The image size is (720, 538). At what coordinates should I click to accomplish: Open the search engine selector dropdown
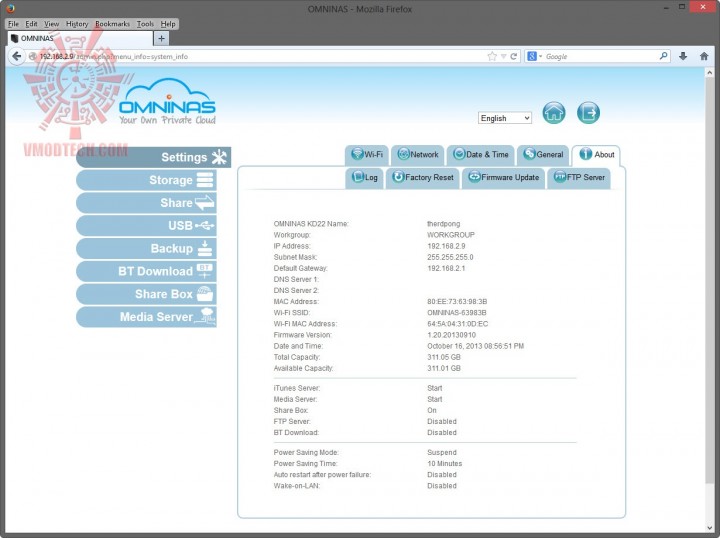point(534,56)
